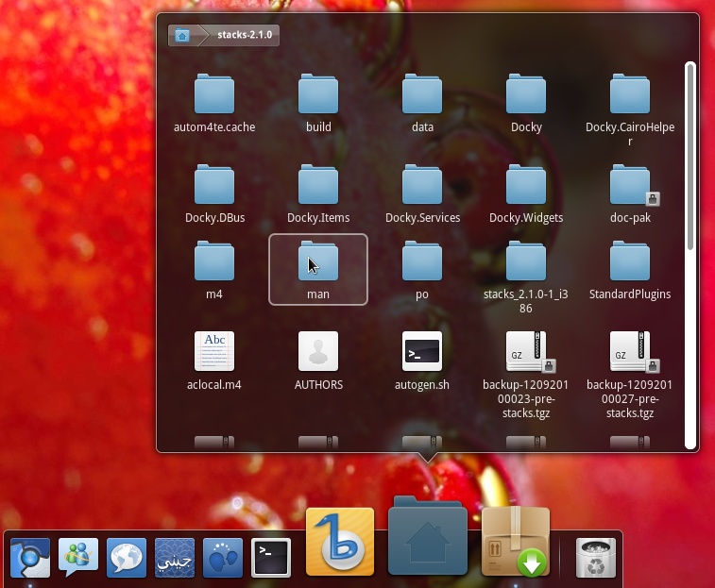Open the StandardPlugins folder
This screenshot has height=588, width=715.
pyautogui.click(x=630, y=270)
